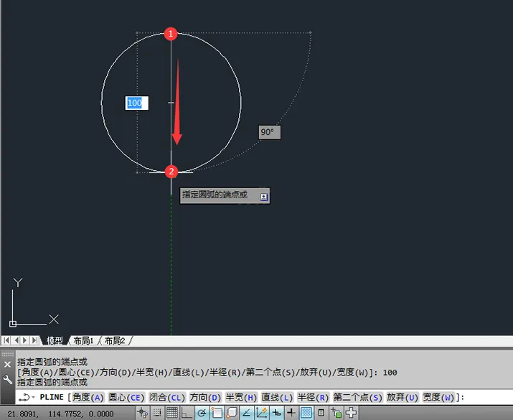513x420 pixels.
Task: Click the UCS origin icon square
Action: tap(13, 324)
